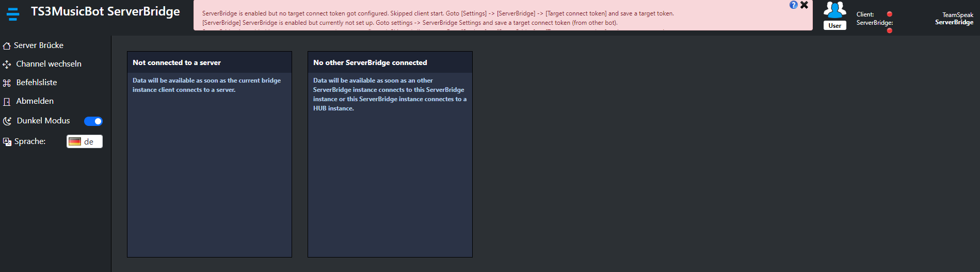Click the ServerBridge red status indicator

[889, 30]
